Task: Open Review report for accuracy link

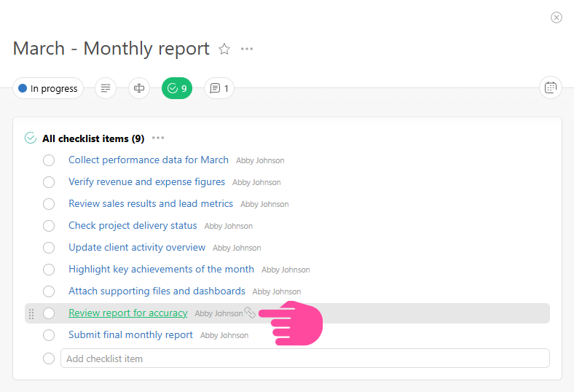Action: [127, 313]
